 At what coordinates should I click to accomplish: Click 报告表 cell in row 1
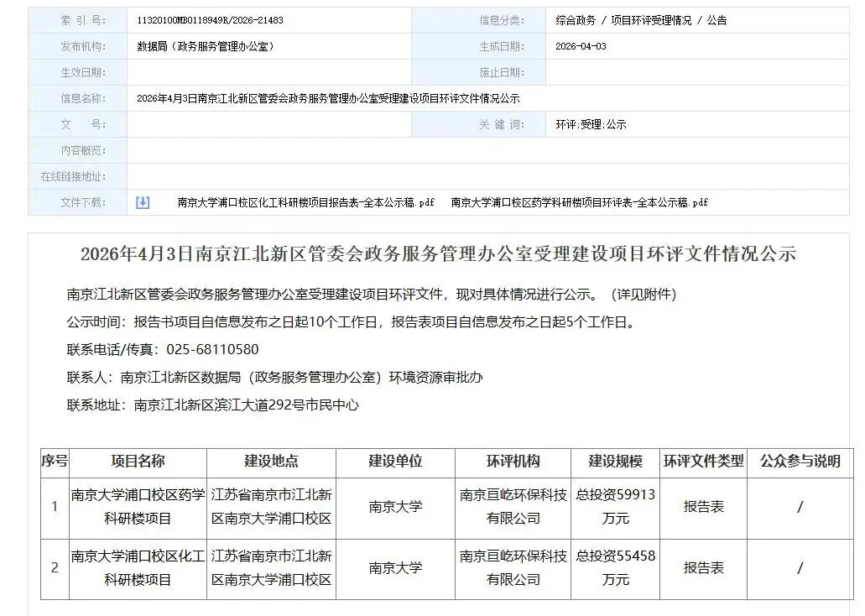click(x=703, y=508)
